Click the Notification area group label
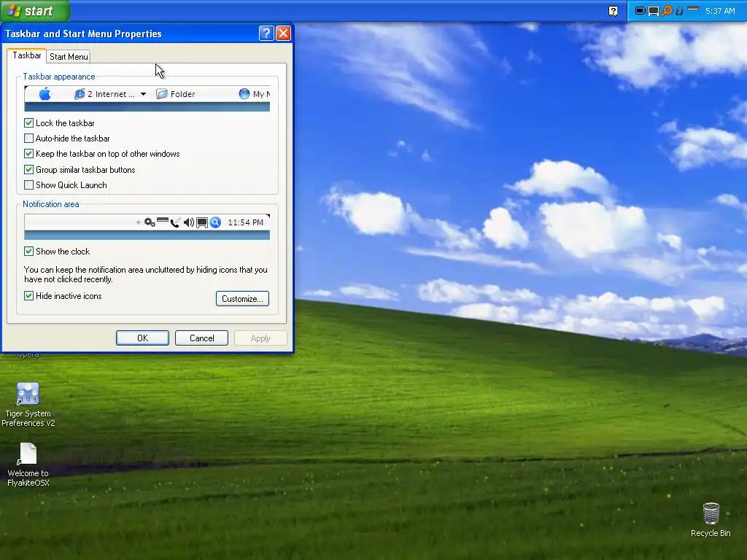Viewport: 747px width, 560px height. 51,204
